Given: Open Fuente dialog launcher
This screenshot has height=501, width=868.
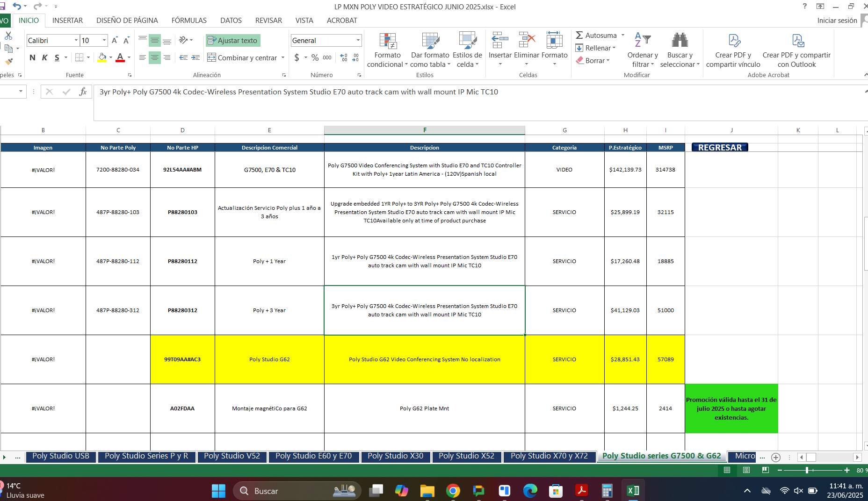Looking at the screenshot, I should (130, 75).
